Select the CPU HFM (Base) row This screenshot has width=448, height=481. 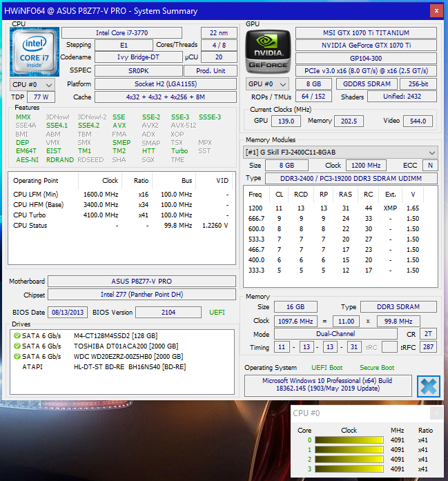pos(121,204)
